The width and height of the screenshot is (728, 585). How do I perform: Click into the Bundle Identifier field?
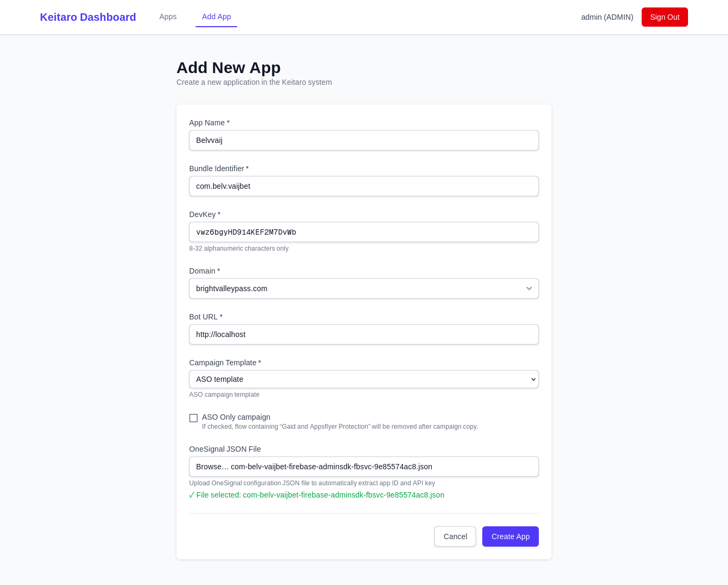tap(363, 186)
